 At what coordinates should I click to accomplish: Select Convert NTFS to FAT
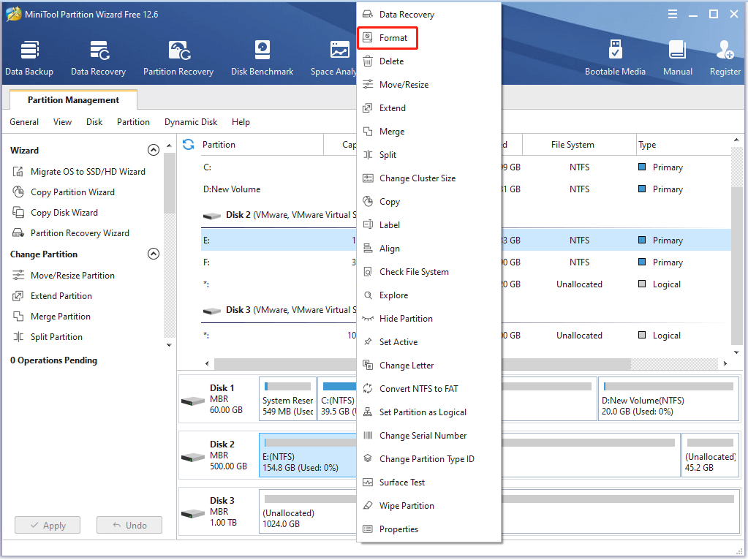[x=429, y=388]
